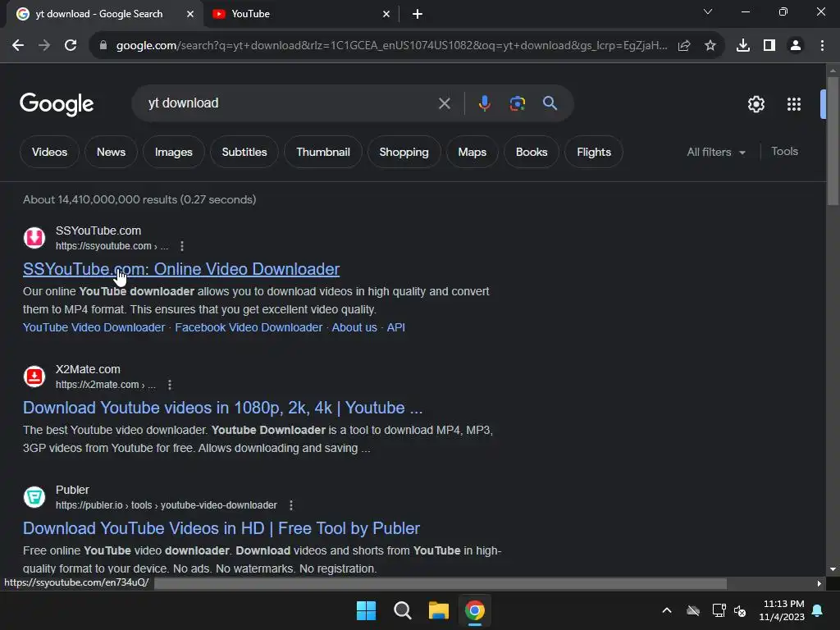The image size is (840, 630).
Task: Open Facebook Video Downloader sitelink
Action: point(249,327)
